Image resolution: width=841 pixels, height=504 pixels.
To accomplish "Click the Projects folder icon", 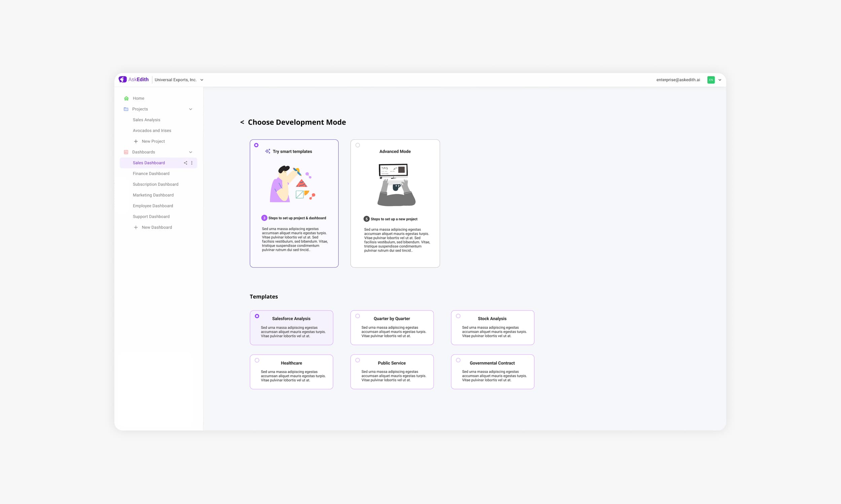I will 126,109.
